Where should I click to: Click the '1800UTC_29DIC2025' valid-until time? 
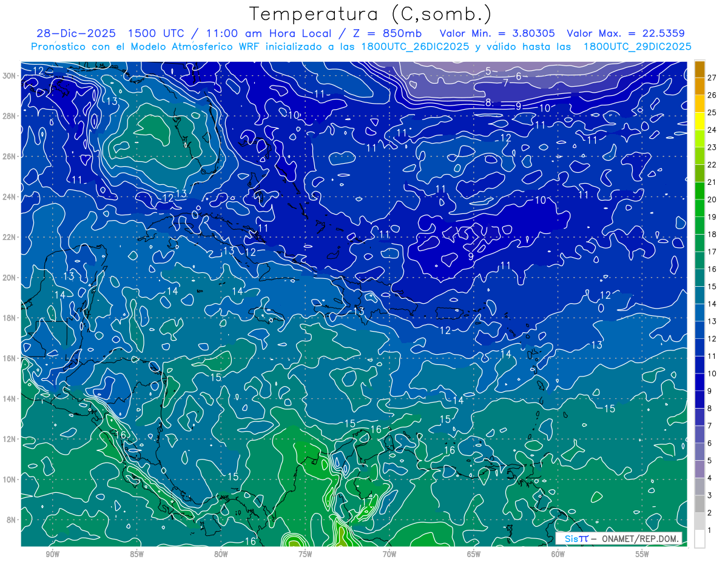pos(637,47)
